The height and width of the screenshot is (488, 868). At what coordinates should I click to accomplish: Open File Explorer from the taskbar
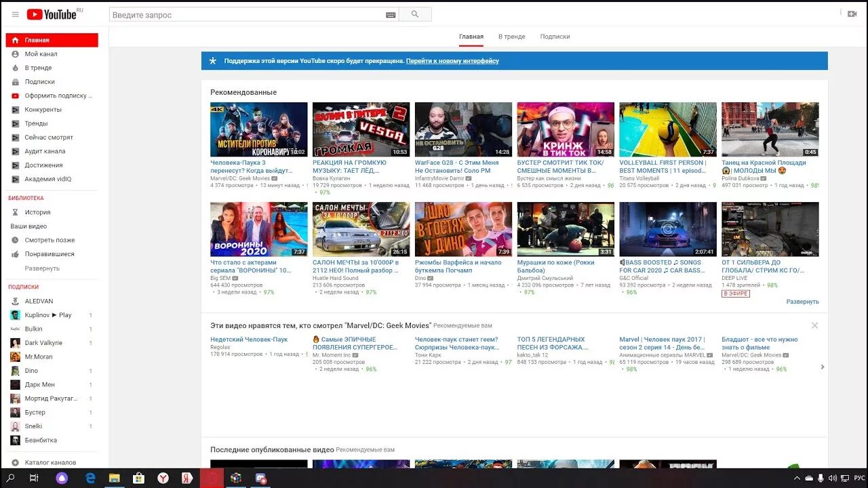[x=114, y=478]
